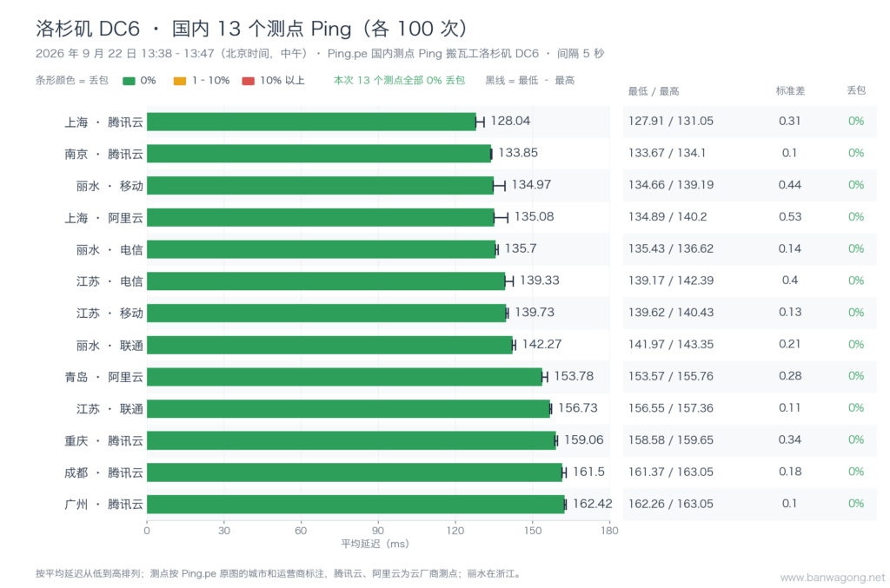This screenshot has height=588, width=890.
Task: Click the 153.57 / 155.76 min max cell
Action: tap(671, 376)
